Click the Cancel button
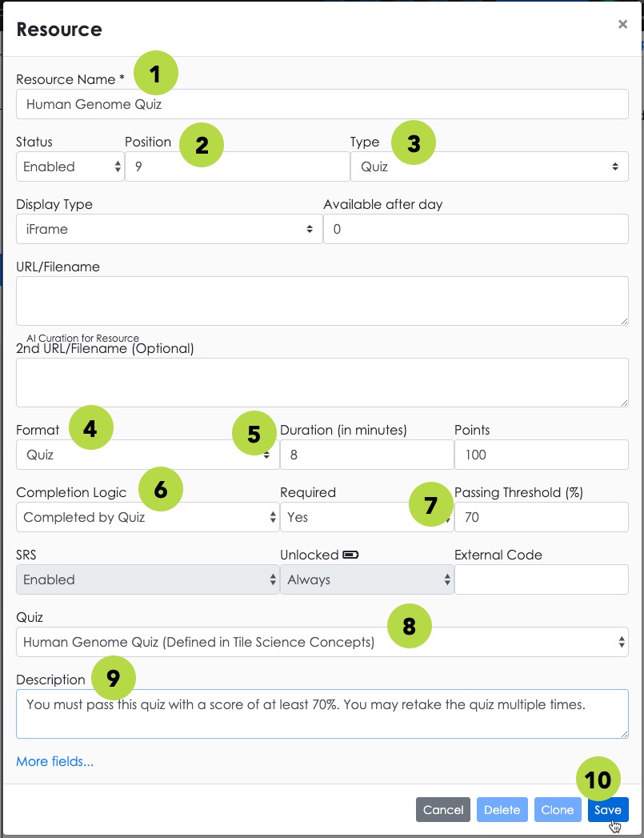Screen dimensions: 644x838 [443, 810]
